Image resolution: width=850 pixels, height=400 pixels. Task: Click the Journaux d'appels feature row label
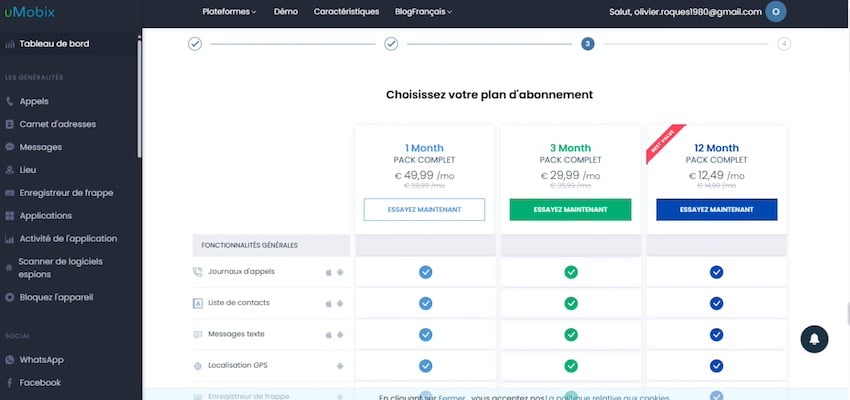pos(241,272)
